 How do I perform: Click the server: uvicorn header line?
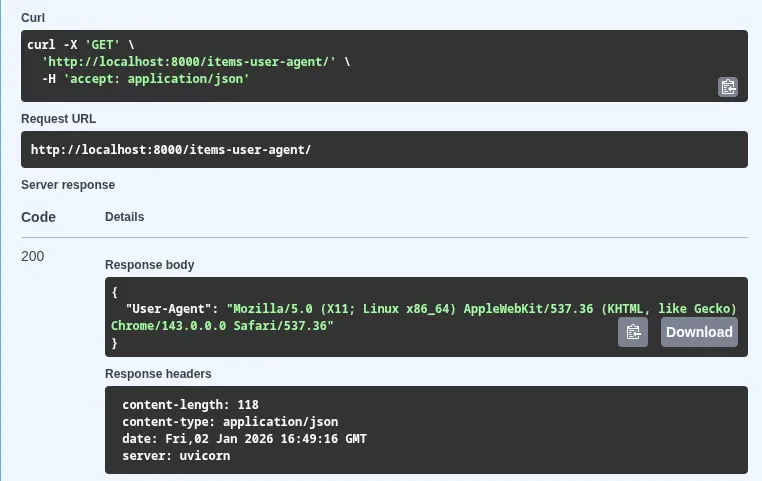[176, 456]
